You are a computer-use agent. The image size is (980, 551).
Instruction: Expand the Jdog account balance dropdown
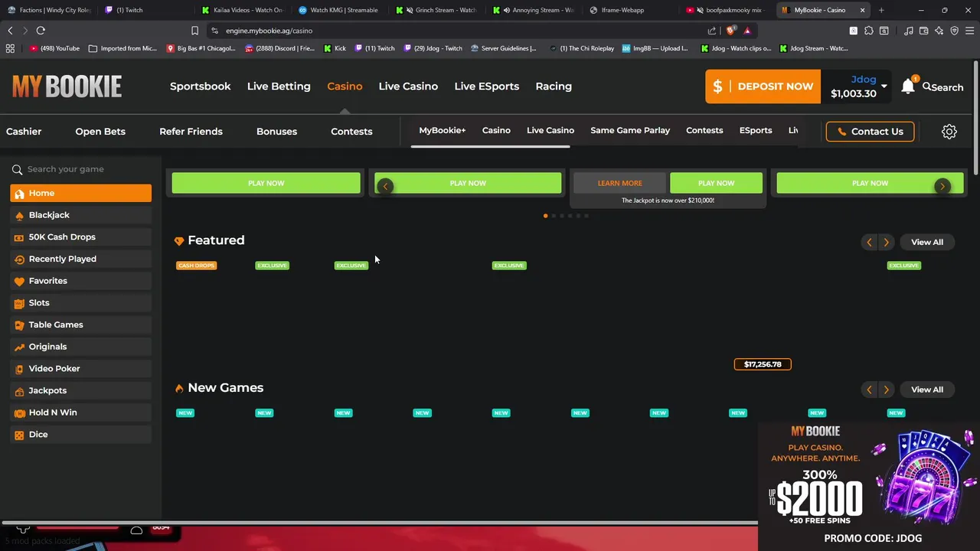(884, 86)
